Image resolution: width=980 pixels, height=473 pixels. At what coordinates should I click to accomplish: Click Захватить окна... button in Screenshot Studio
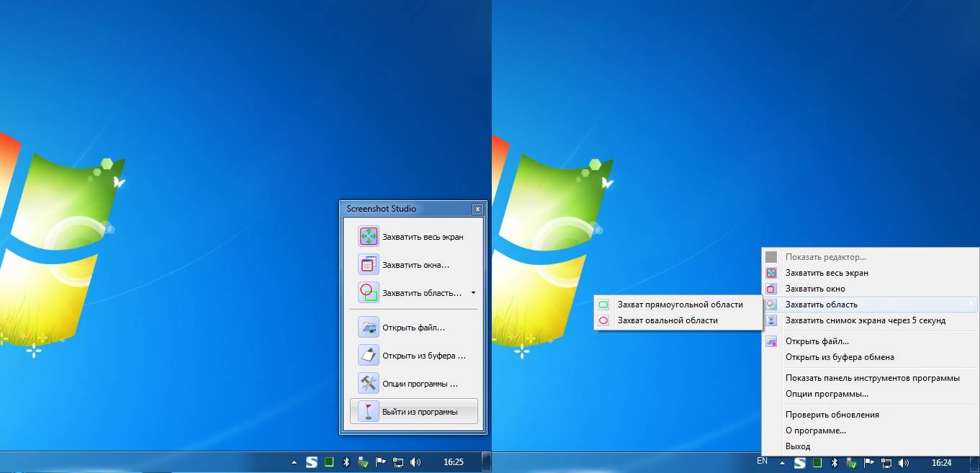click(413, 264)
